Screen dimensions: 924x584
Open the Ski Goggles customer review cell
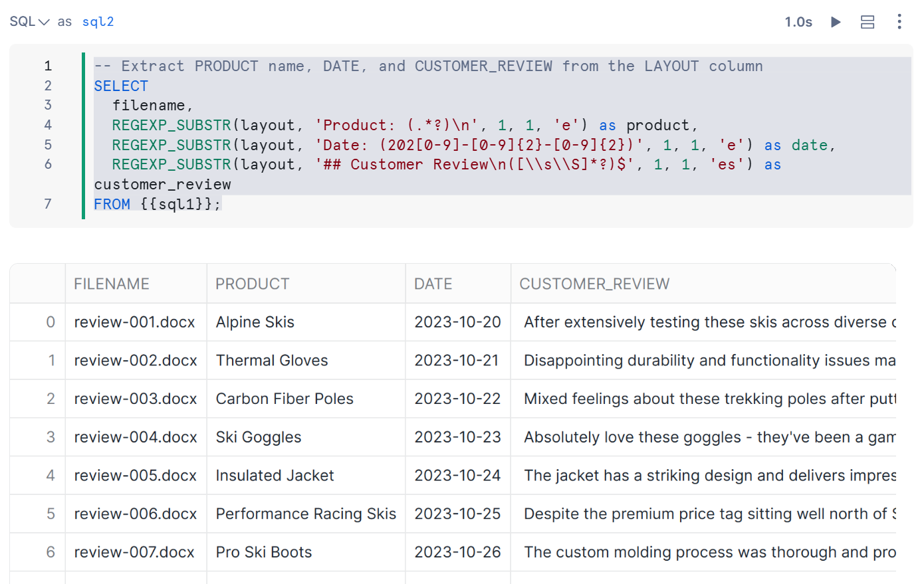point(709,437)
